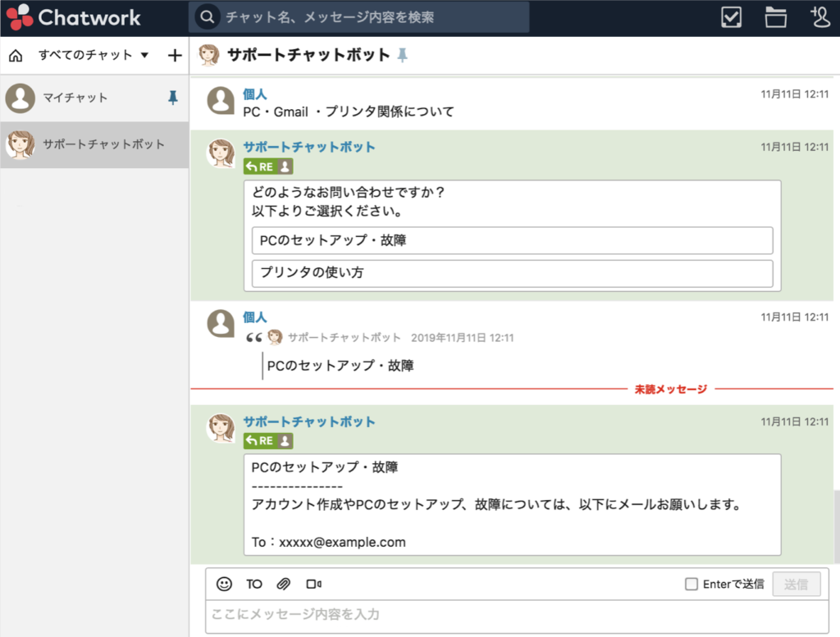Viewport: 840px width, 637px height.
Task: Start a video call with the camera icon
Action: [314, 584]
